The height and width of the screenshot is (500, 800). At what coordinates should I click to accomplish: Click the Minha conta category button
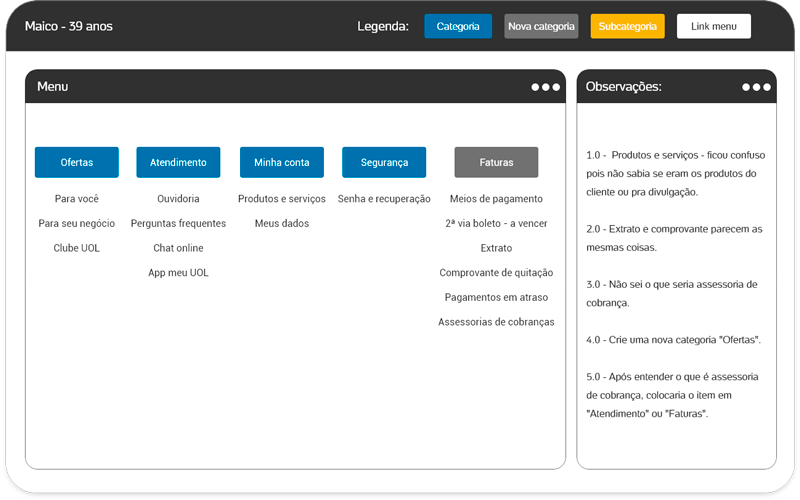(282, 162)
